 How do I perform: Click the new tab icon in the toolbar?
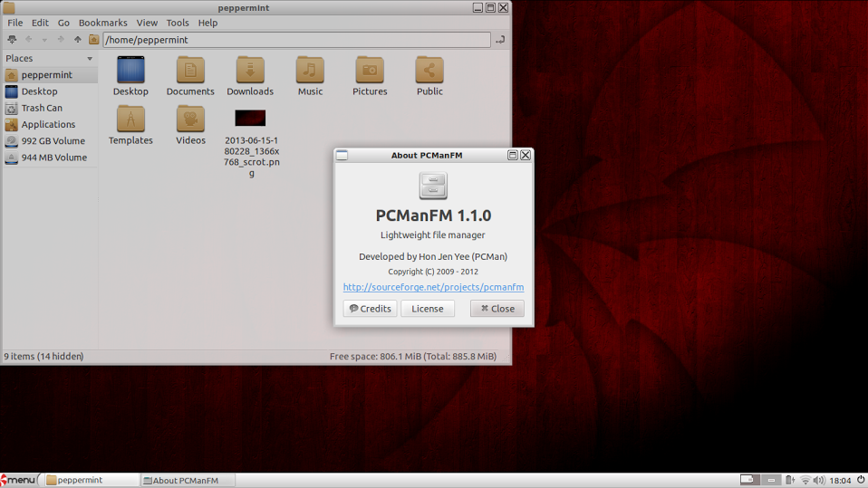coord(12,39)
